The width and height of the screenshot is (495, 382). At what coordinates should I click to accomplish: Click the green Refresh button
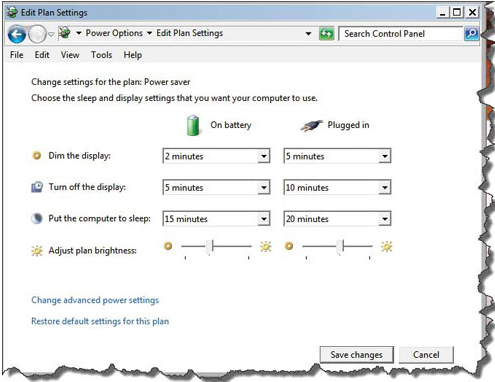coord(326,34)
